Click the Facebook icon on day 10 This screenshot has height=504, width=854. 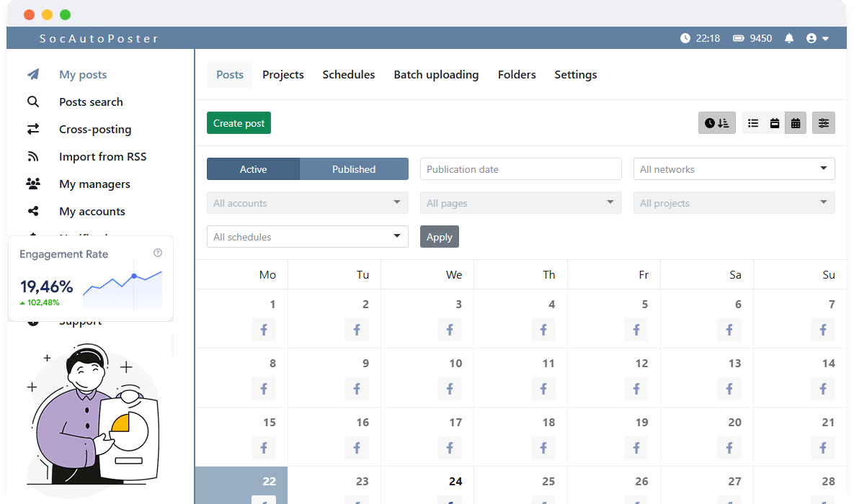point(449,389)
